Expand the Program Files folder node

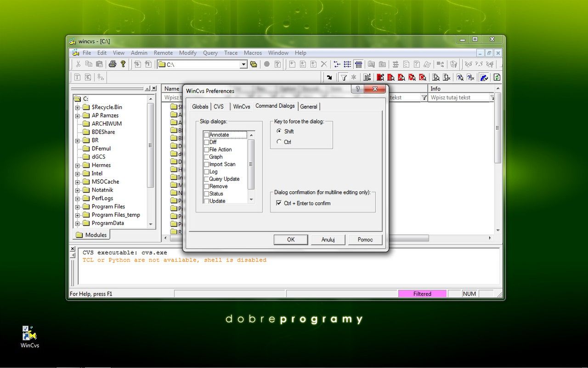coord(78,207)
